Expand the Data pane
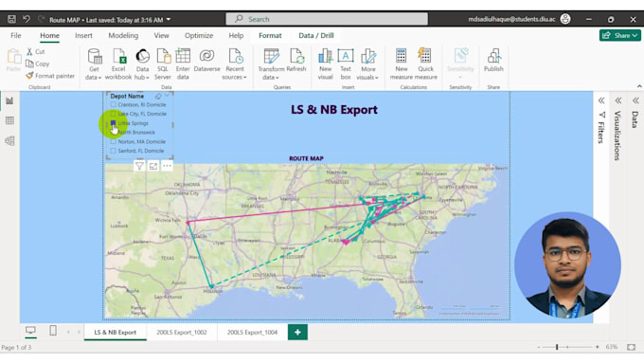This screenshot has width=644, height=363. click(x=635, y=100)
